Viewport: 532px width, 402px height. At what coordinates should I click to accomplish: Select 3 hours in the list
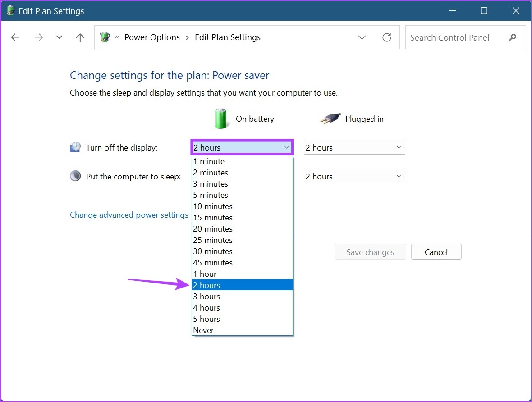click(x=242, y=297)
